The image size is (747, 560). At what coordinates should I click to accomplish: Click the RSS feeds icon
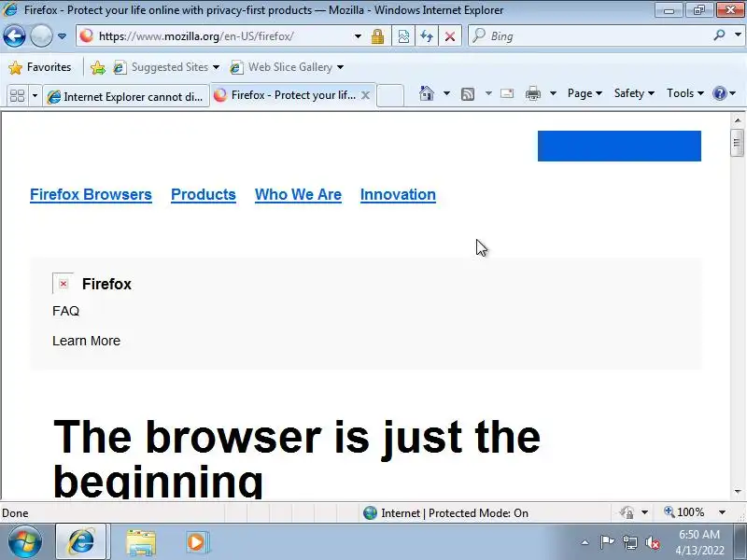(468, 94)
